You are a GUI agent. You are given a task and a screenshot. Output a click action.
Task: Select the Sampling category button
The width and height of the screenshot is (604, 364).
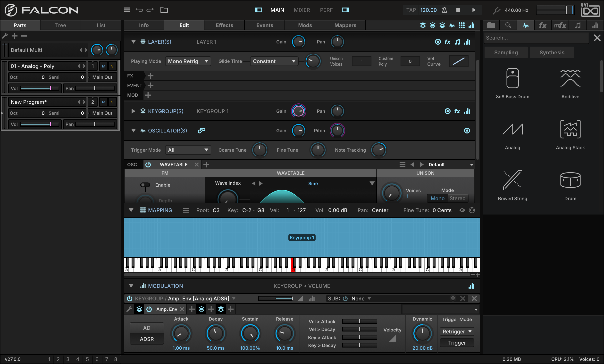point(506,52)
